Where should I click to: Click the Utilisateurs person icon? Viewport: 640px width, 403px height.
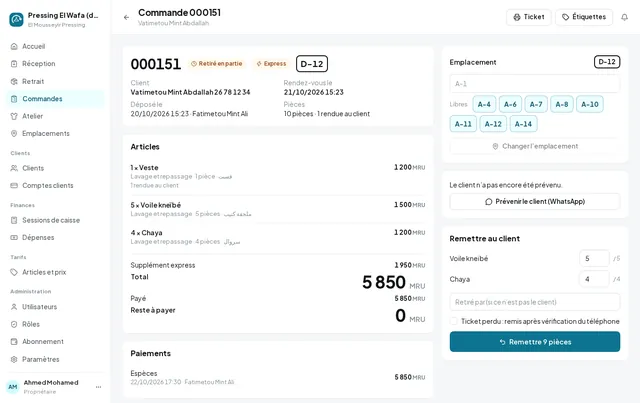[x=14, y=307]
